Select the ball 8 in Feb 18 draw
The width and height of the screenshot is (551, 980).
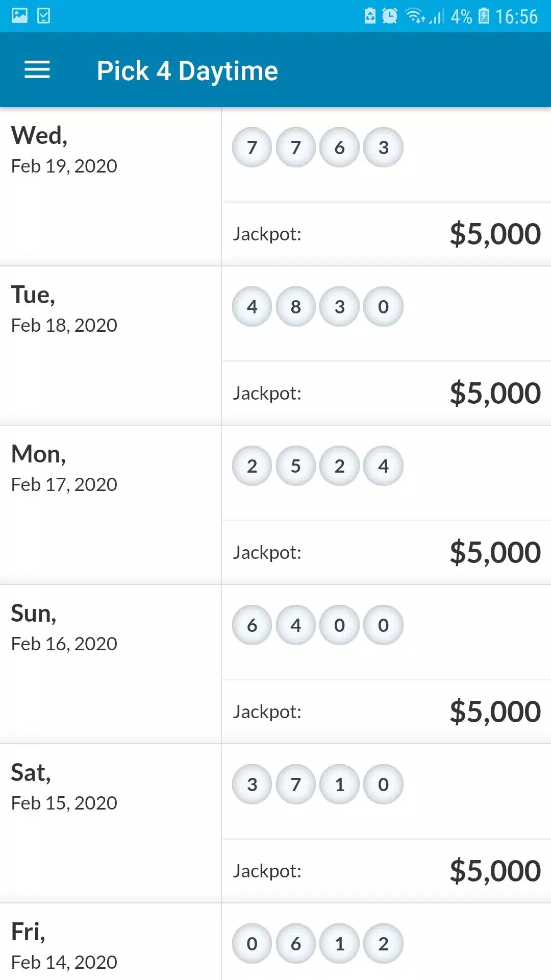point(296,307)
